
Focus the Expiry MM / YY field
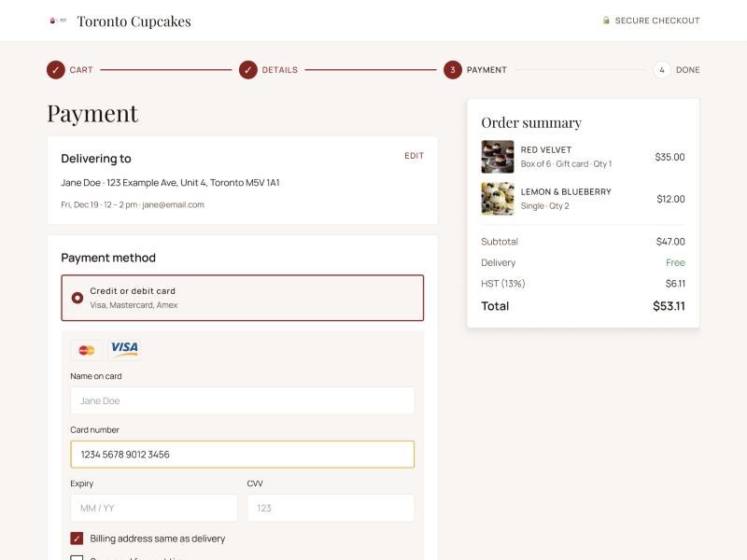153,508
